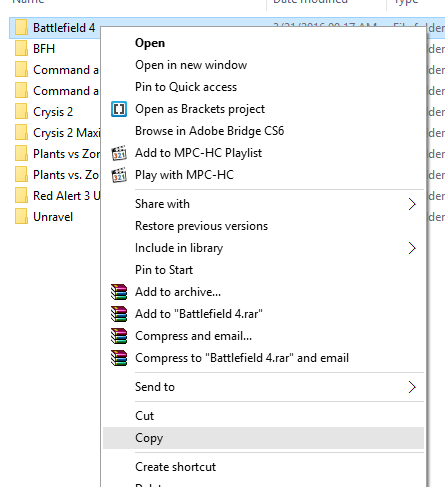Click MPC-HC icon beside Add to Playlist

(x=119, y=153)
